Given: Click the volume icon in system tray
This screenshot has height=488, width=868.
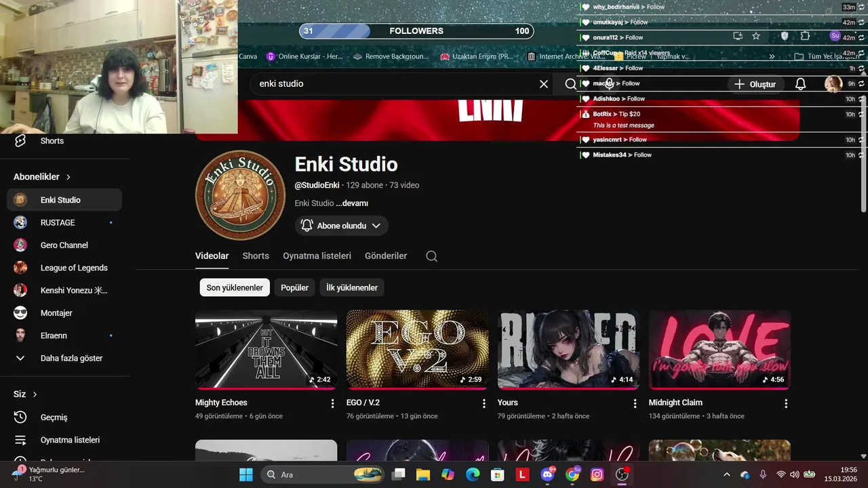Looking at the screenshot, I should pos(795,474).
